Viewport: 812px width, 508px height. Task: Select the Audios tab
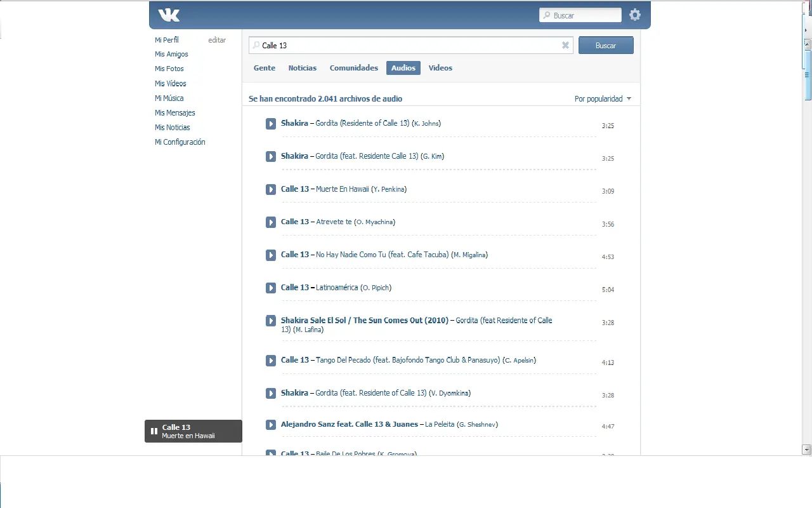coord(403,68)
